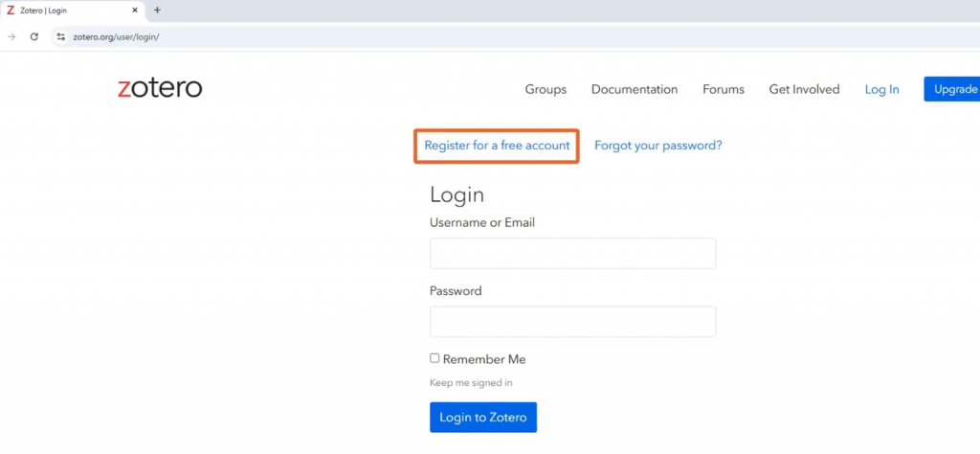Open the Groups page from the navigation
Screen dimensions: 980x454
(546, 89)
